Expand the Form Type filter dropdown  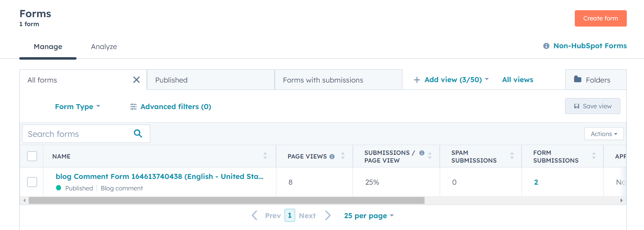pyautogui.click(x=77, y=107)
